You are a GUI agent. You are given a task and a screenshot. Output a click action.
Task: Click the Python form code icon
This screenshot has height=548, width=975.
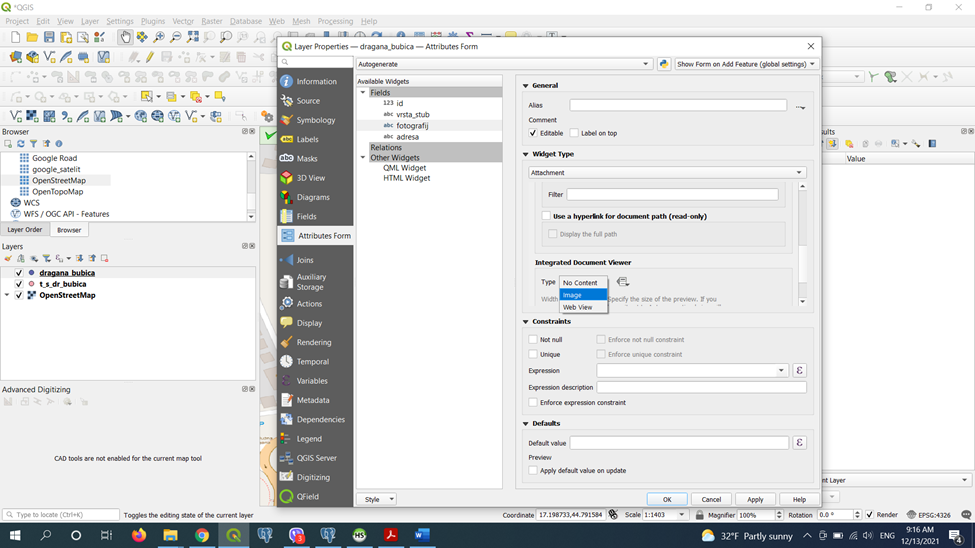pyautogui.click(x=663, y=64)
